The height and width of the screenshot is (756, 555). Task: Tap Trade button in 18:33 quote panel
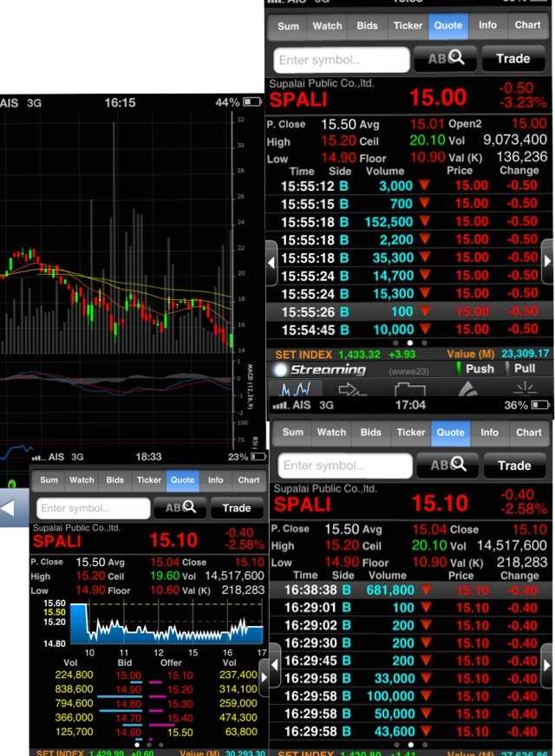[x=236, y=508]
